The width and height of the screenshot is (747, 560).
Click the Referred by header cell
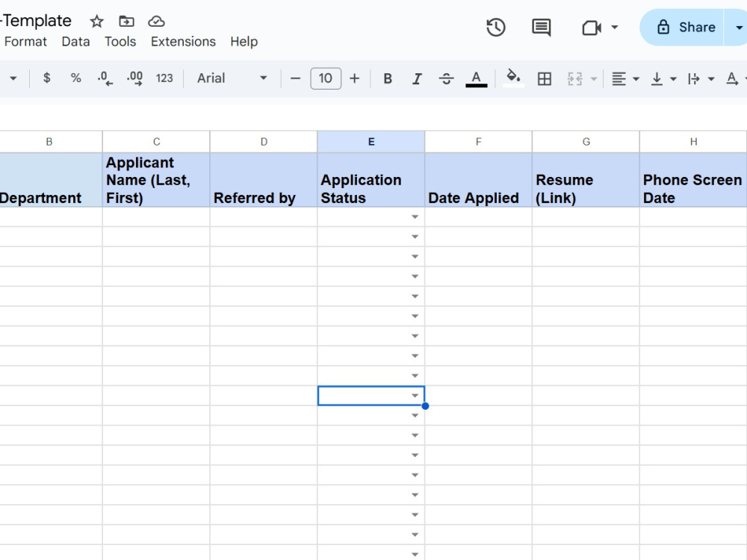click(264, 180)
